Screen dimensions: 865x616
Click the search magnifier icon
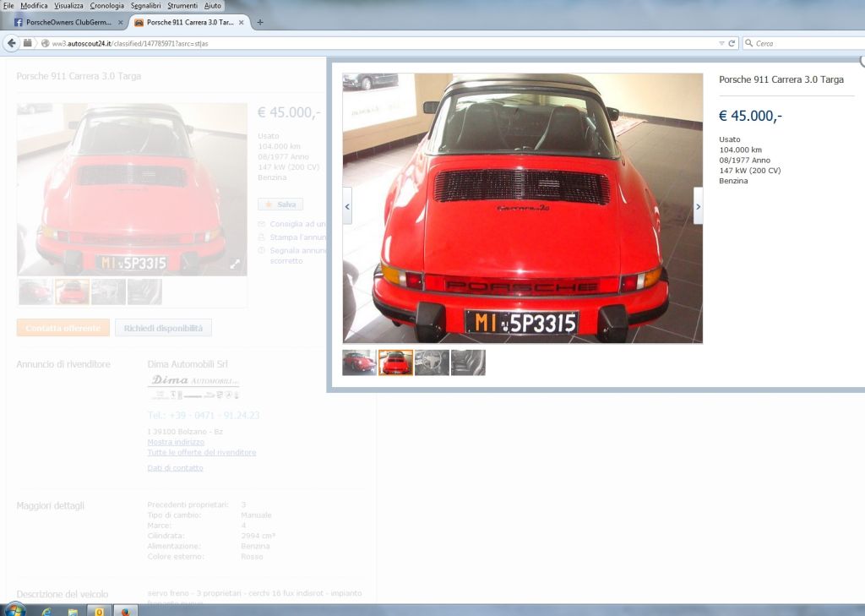pyautogui.click(x=749, y=43)
